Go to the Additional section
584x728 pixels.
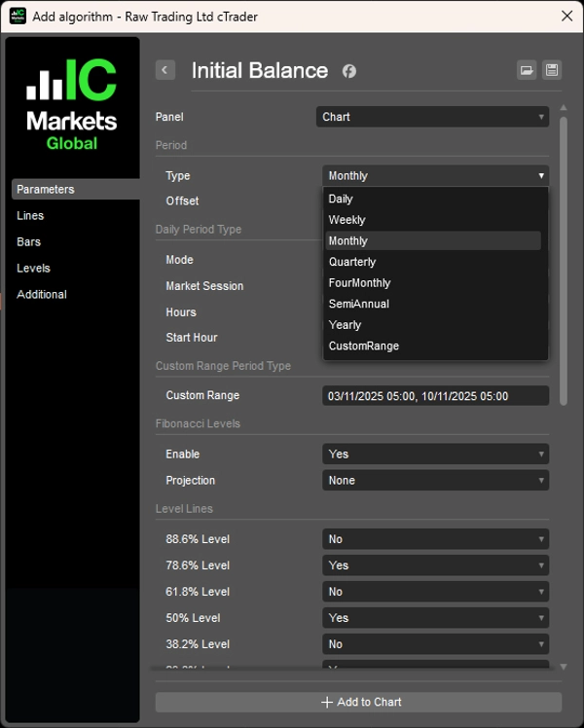click(x=42, y=295)
